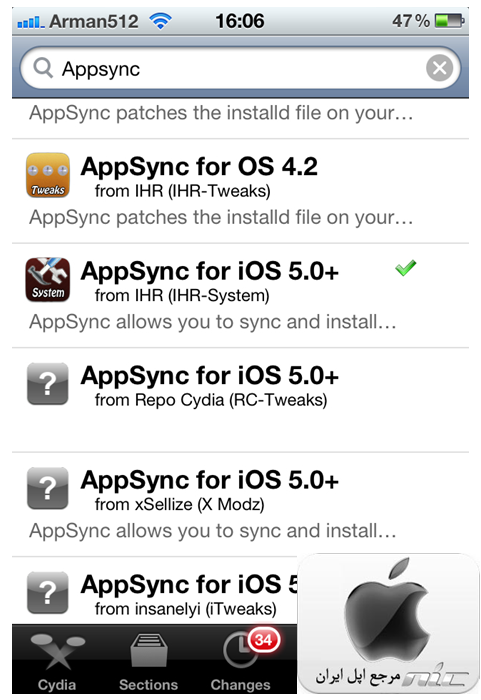Tap the cellular signal bars

tap(30, 22)
